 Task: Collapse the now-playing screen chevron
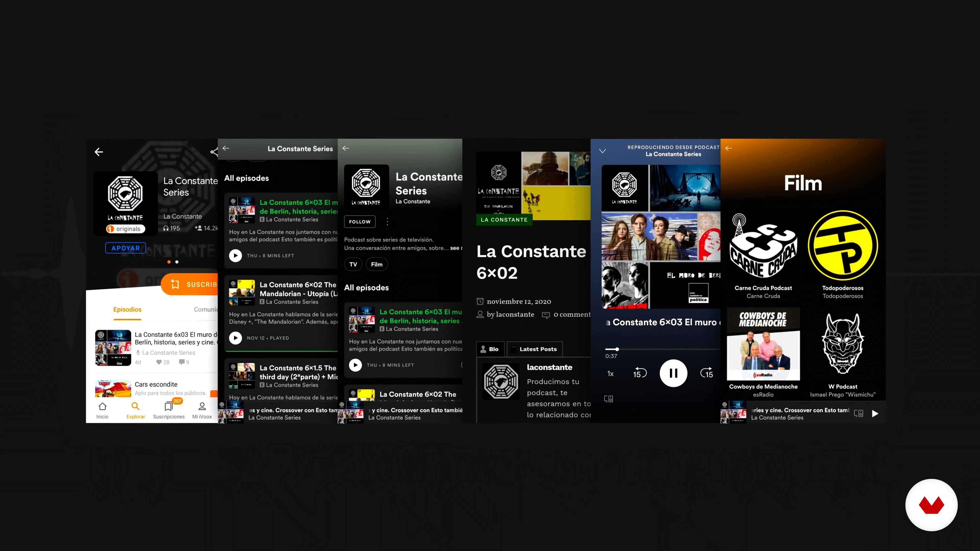[603, 151]
